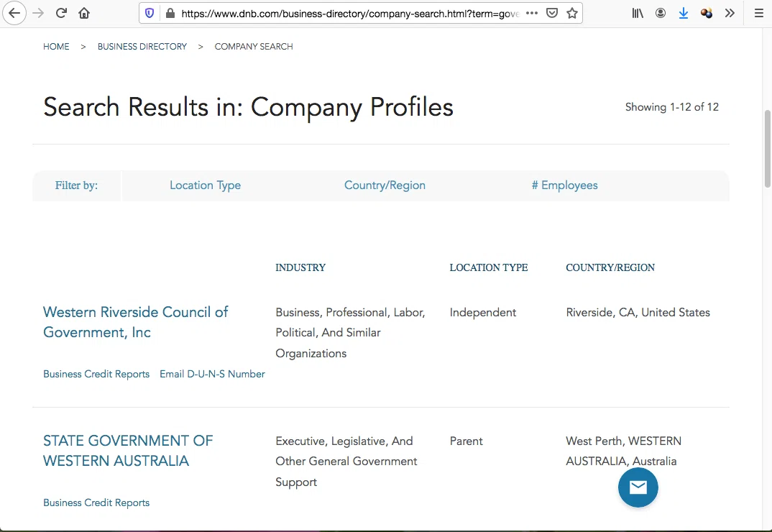Image resolution: width=772 pixels, height=532 pixels.
Task: Open the Firefox hamburger menu
Action: (x=759, y=13)
